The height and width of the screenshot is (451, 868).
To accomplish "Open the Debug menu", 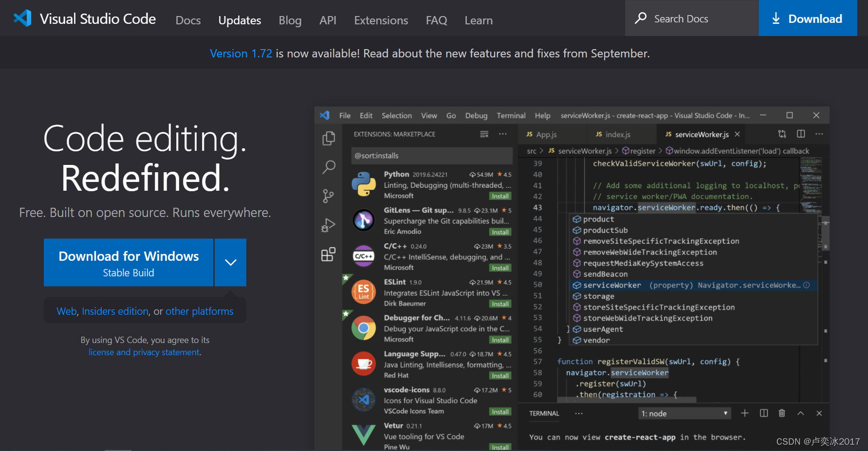I will point(476,115).
